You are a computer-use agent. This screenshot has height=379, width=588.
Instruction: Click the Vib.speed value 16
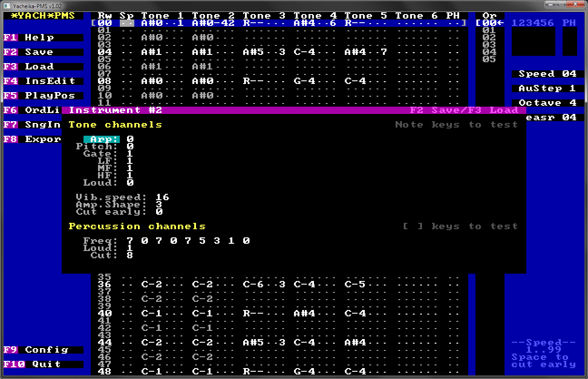click(162, 197)
